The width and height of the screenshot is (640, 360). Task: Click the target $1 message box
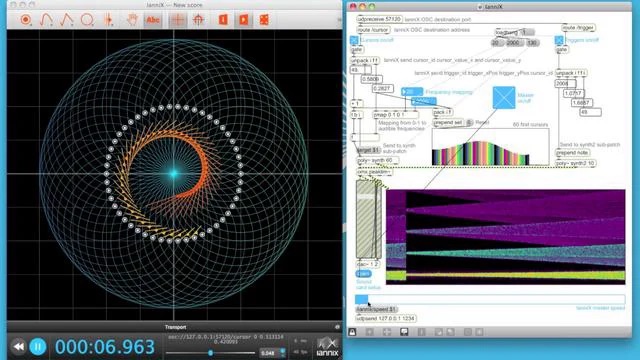pyautogui.click(x=369, y=150)
